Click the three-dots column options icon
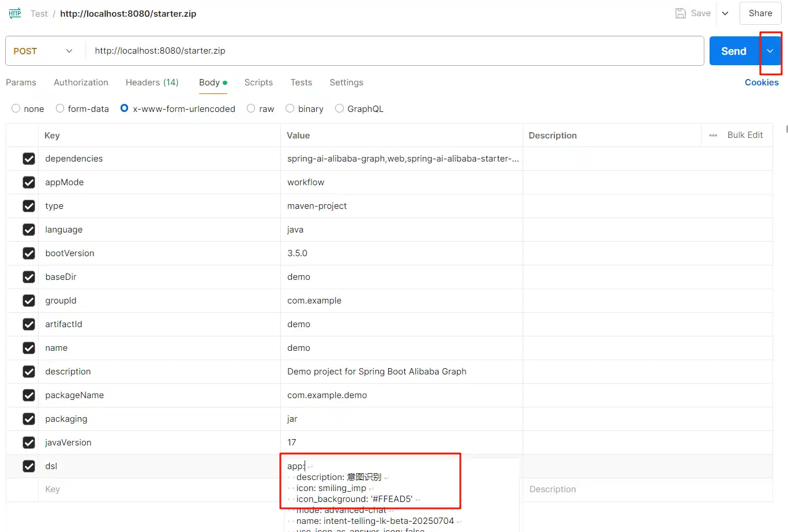Screen dimensions: 788x532 coord(713,135)
